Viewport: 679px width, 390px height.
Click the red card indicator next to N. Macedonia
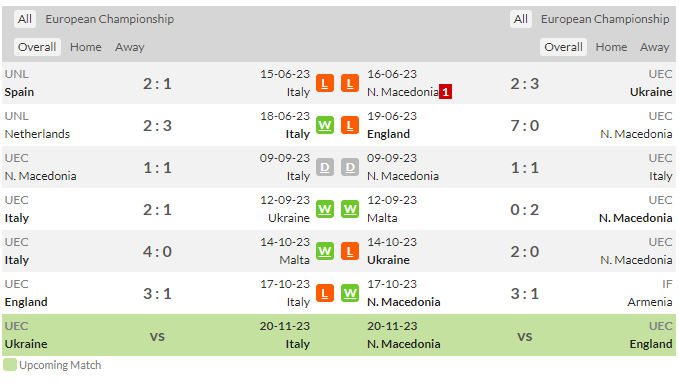coord(445,92)
